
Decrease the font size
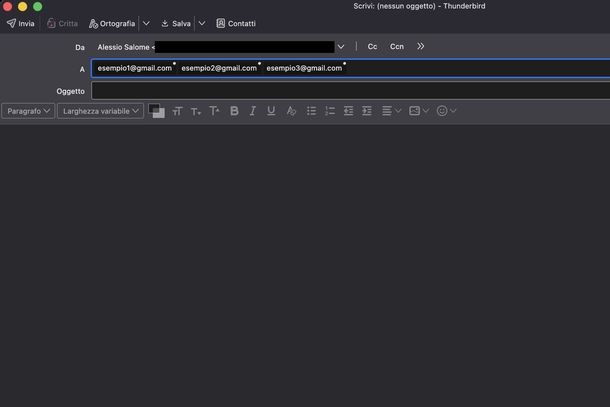pyautogui.click(x=196, y=111)
